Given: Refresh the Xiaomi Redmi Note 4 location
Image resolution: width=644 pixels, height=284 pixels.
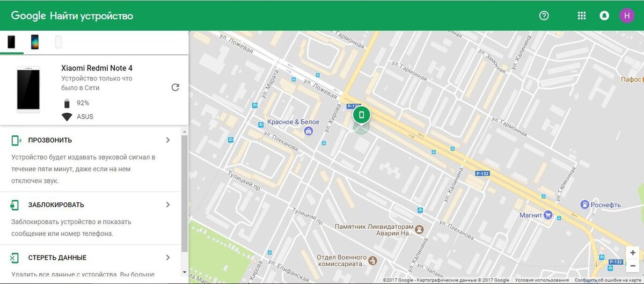Looking at the screenshot, I should pos(175,87).
